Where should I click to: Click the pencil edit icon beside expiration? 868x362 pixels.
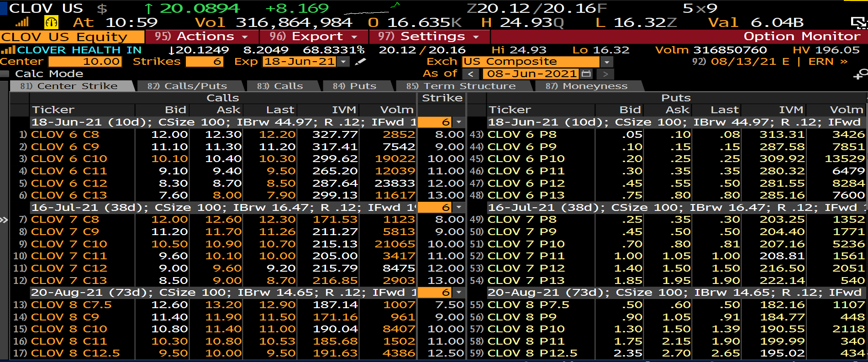pyautogui.click(x=361, y=62)
